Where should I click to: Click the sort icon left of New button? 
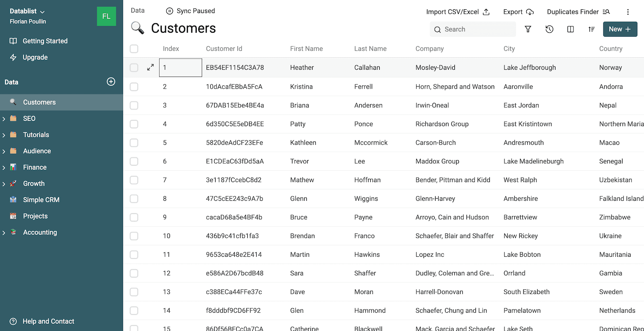(591, 29)
